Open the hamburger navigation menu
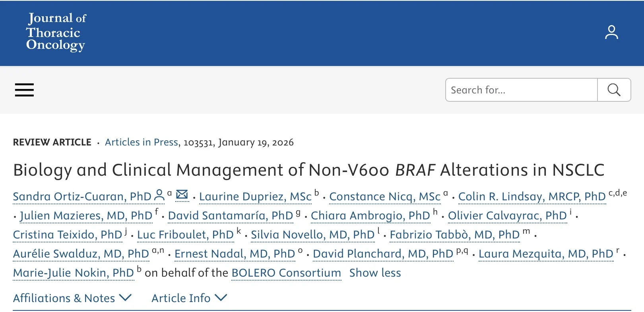 (x=24, y=90)
